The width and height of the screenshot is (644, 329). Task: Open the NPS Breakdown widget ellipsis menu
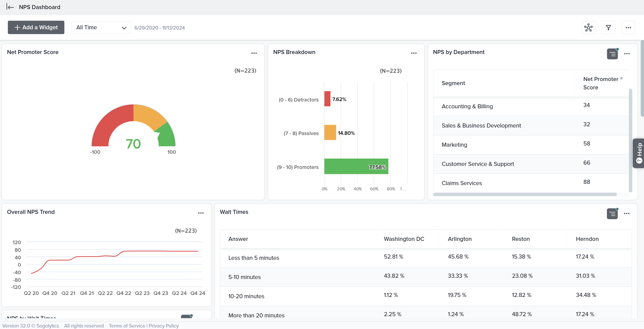(x=413, y=53)
